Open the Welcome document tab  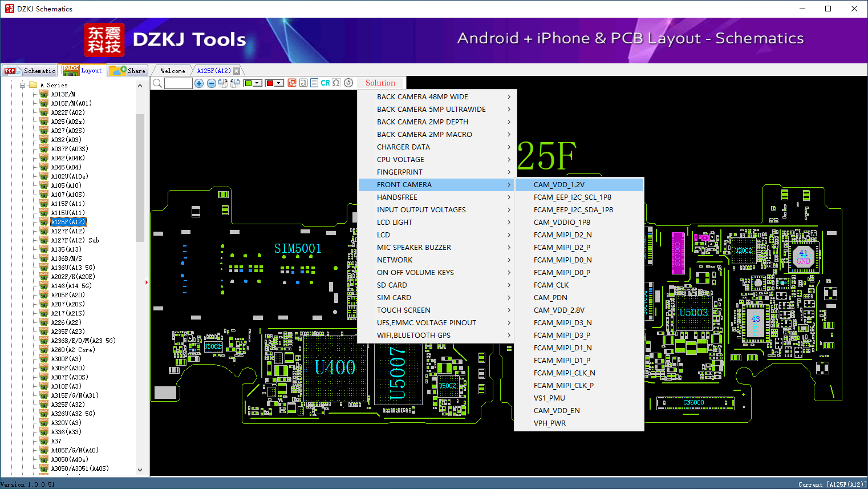[x=173, y=71]
